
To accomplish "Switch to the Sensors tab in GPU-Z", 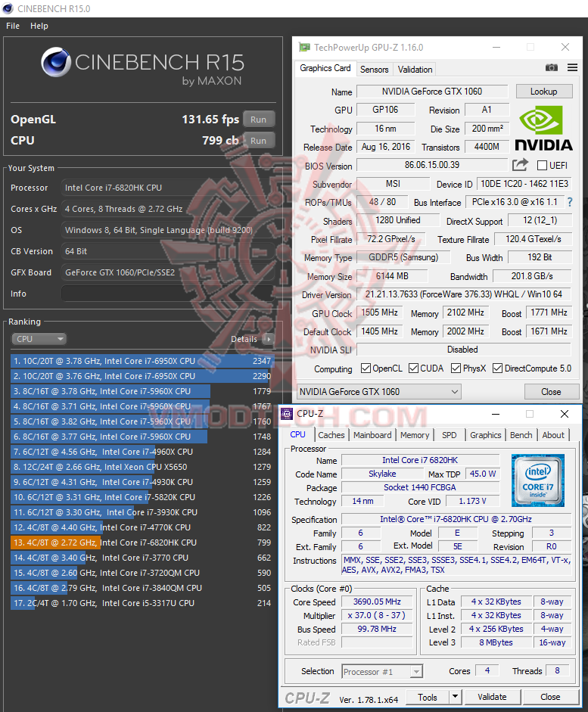I will click(374, 70).
